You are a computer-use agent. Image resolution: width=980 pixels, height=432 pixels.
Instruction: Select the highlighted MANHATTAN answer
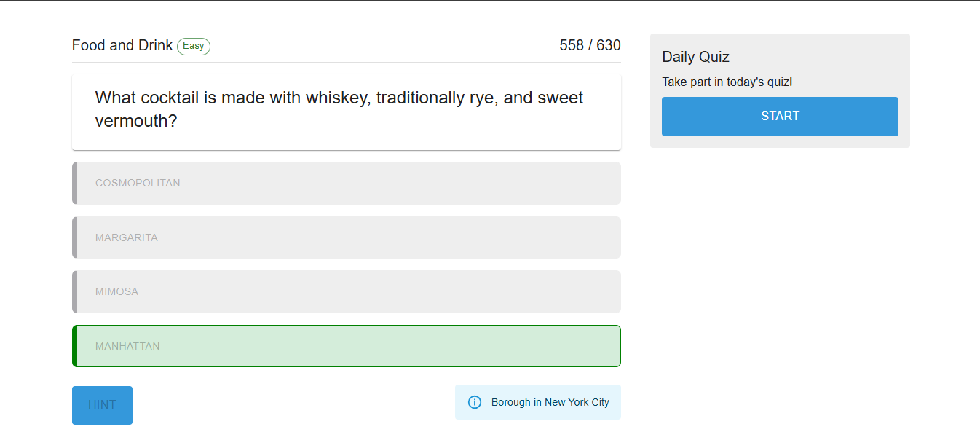[347, 346]
